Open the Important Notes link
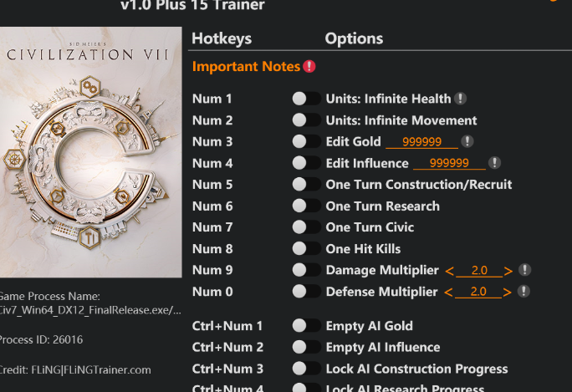The height and width of the screenshot is (392, 572). (246, 66)
